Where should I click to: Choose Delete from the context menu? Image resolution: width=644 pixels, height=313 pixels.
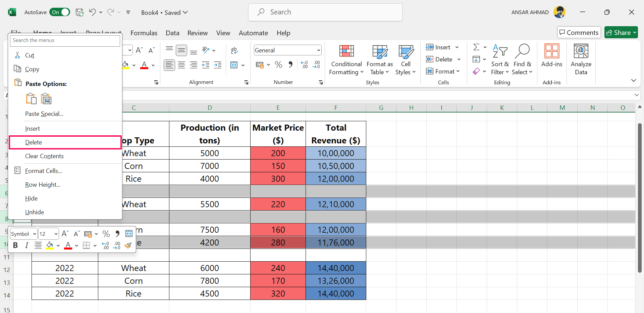[34, 142]
